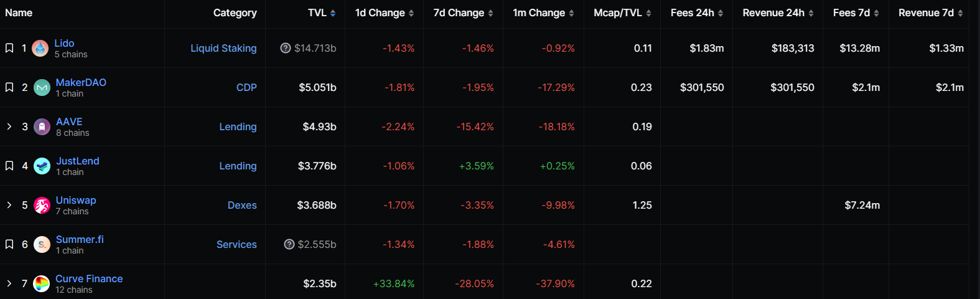Click the Uniswap unicorn logo icon
This screenshot has width=980, height=299.
tap(42, 206)
